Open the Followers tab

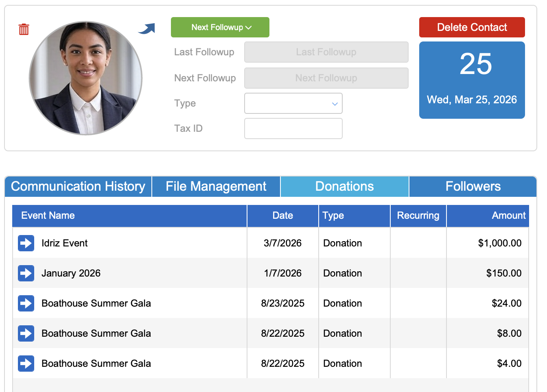473,187
